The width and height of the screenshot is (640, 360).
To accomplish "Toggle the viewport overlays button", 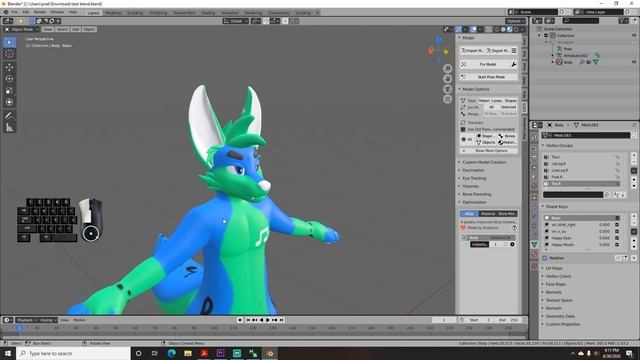I will (x=473, y=29).
